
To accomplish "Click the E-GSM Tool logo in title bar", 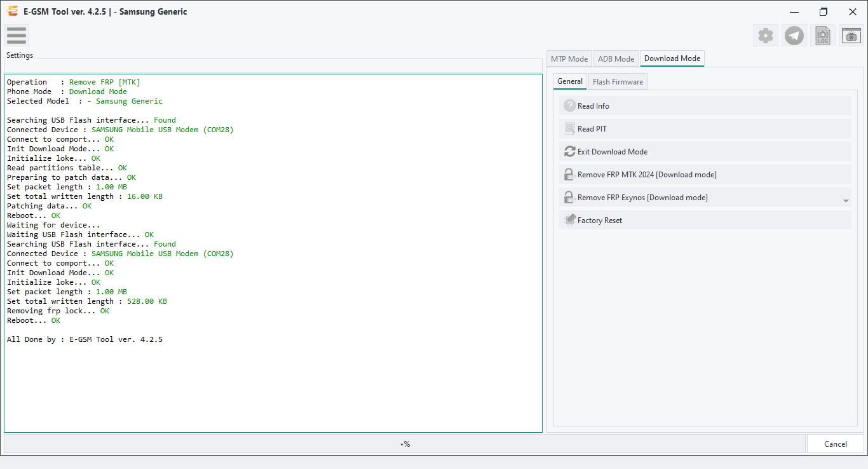I will coord(12,11).
